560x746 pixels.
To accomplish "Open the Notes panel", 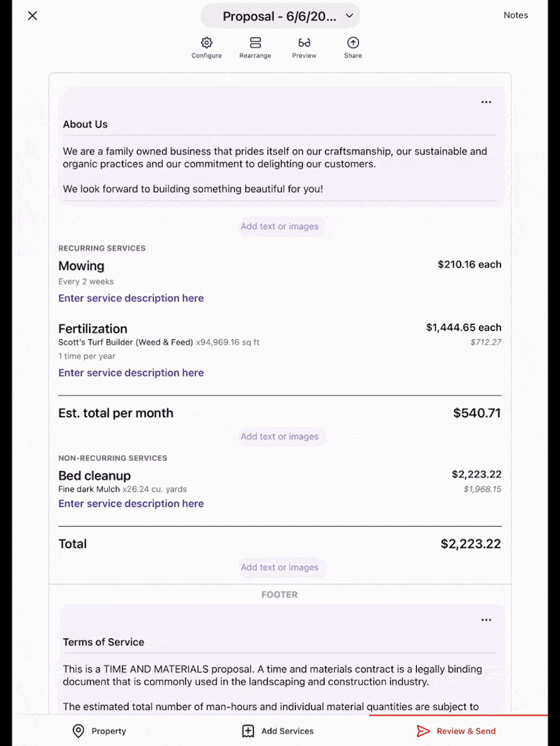I will 515,15.
